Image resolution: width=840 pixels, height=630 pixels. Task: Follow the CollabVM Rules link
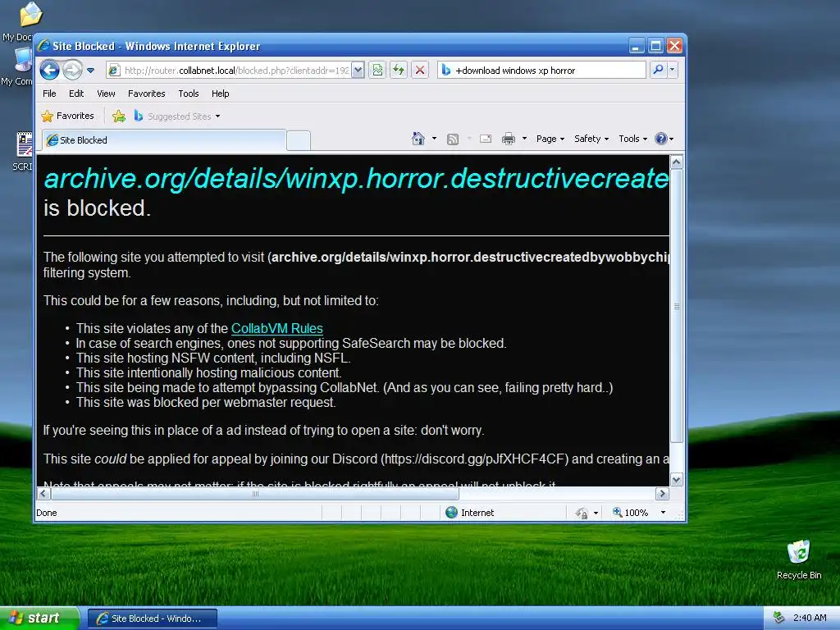pyautogui.click(x=277, y=328)
